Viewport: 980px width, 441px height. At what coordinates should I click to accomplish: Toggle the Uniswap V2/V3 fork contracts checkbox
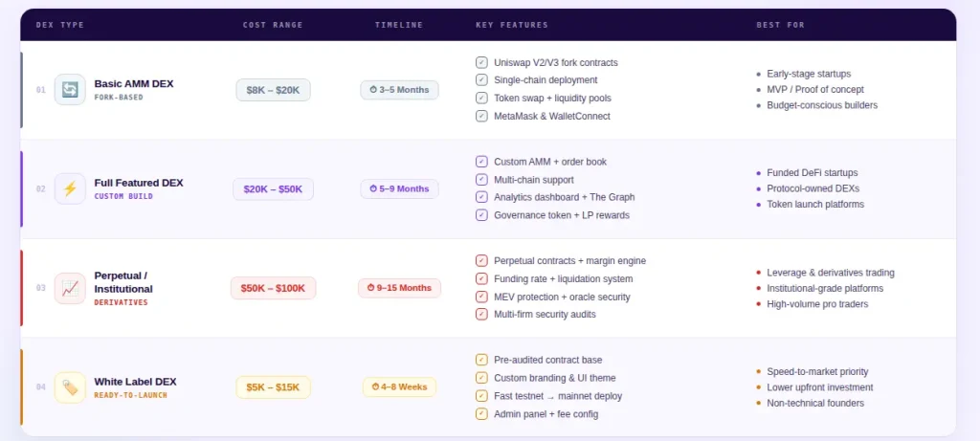pyautogui.click(x=481, y=63)
